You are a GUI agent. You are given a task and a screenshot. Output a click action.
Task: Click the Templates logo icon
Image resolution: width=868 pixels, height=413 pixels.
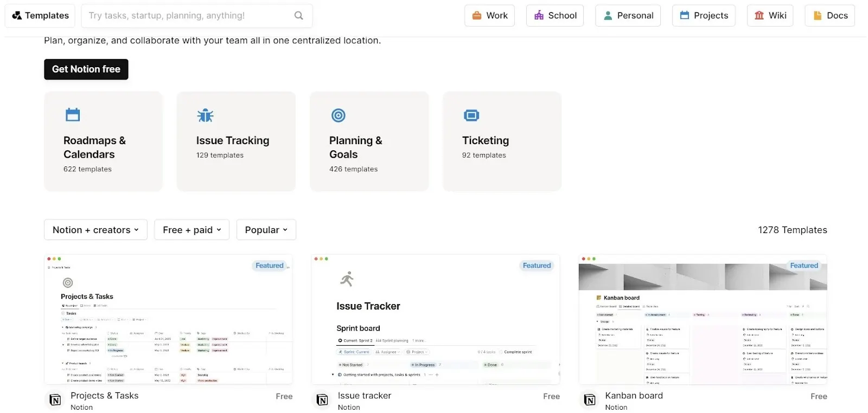tap(17, 16)
